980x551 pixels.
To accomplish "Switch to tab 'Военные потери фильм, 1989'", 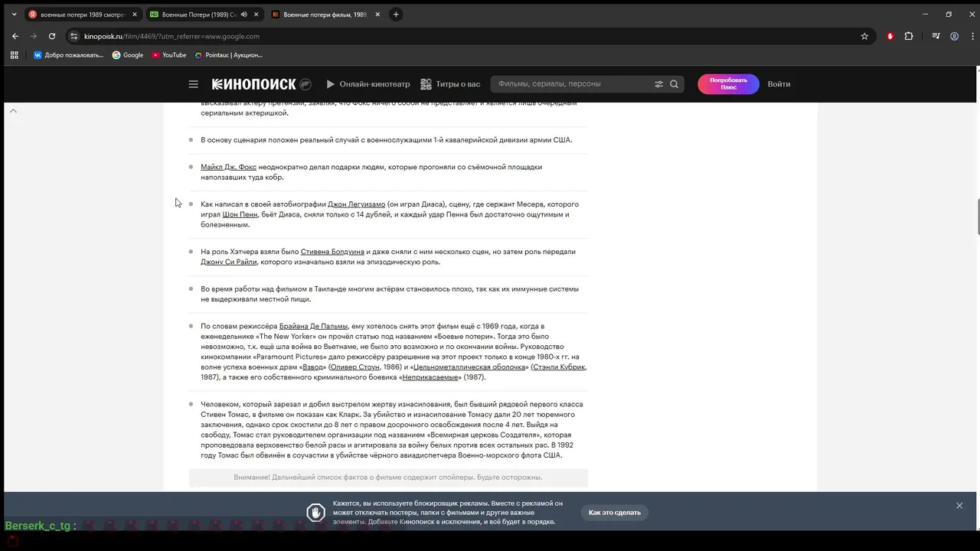I will pos(325,15).
